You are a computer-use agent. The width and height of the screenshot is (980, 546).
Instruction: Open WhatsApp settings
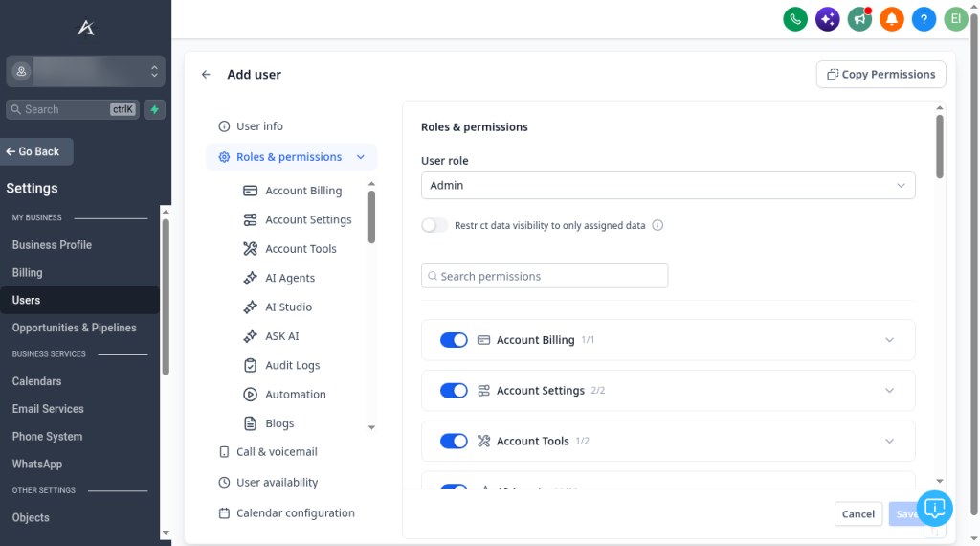point(37,464)
